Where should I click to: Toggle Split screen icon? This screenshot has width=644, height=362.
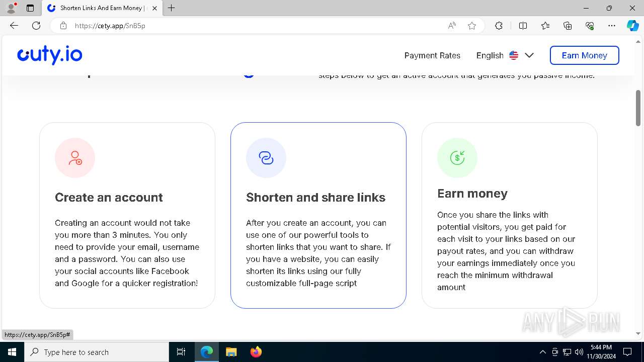click(523, 26)
